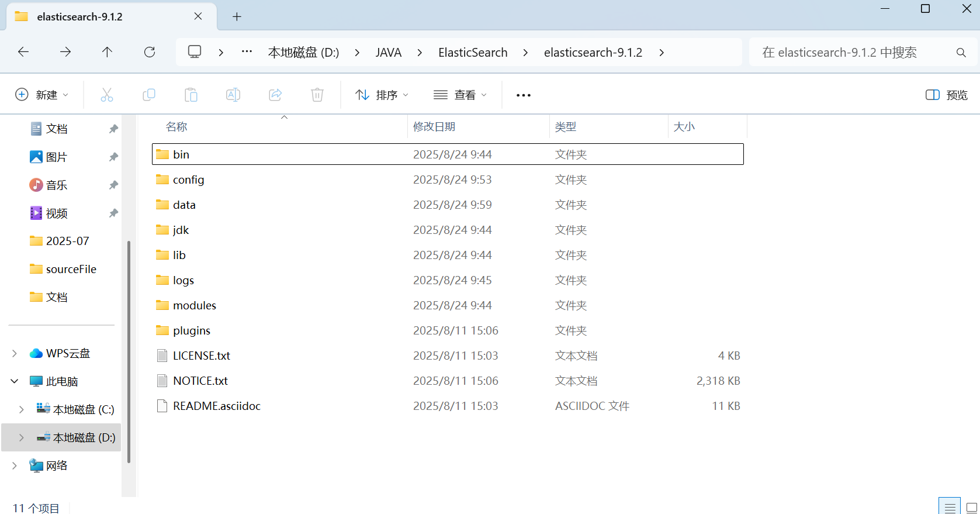
Task: Open the See more ellipsis menu
Action: pos(524,95)
